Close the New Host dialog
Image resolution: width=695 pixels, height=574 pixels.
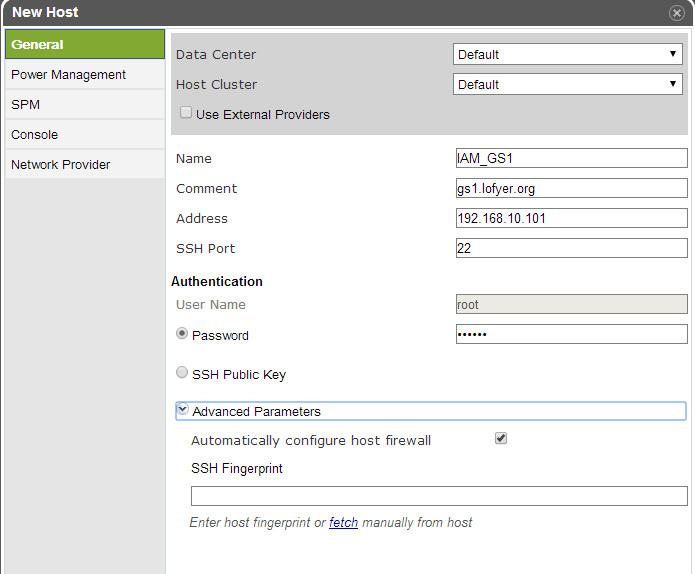pos(676,13)
